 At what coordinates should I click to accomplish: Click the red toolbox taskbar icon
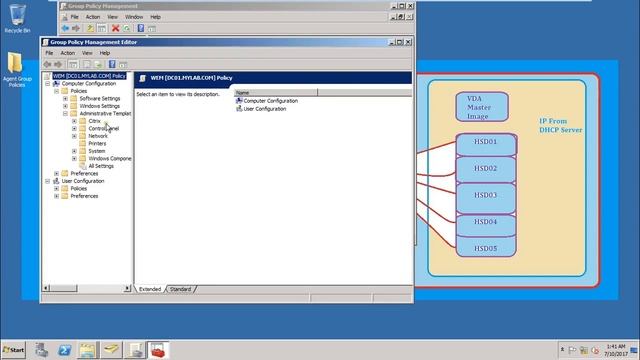[158, 350]
